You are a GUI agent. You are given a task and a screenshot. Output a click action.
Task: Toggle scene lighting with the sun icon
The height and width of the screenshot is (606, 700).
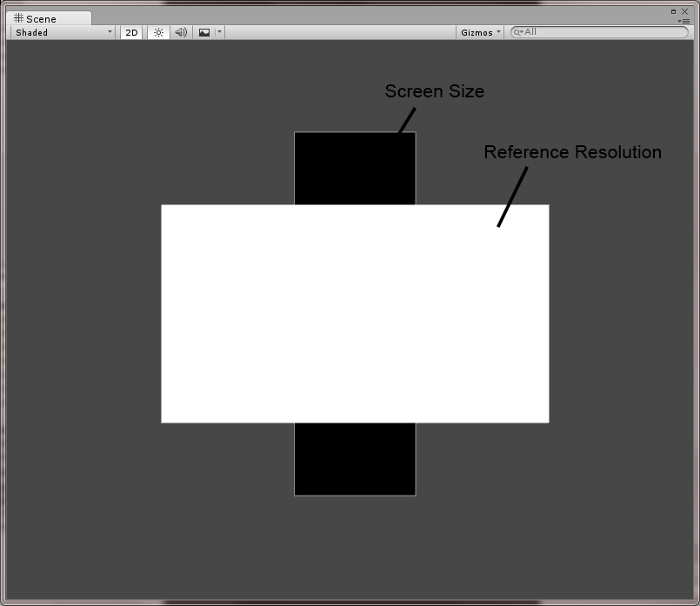click(x=158, y=32)
